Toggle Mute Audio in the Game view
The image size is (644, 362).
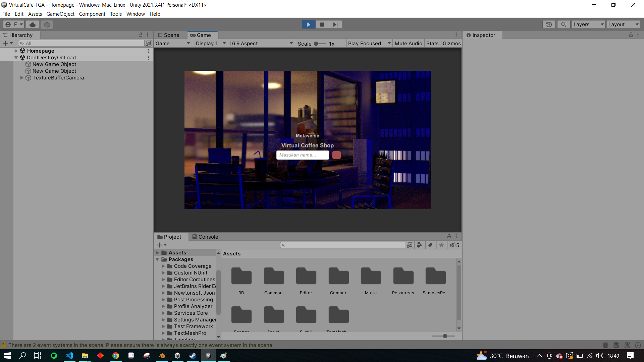[408, 43]
